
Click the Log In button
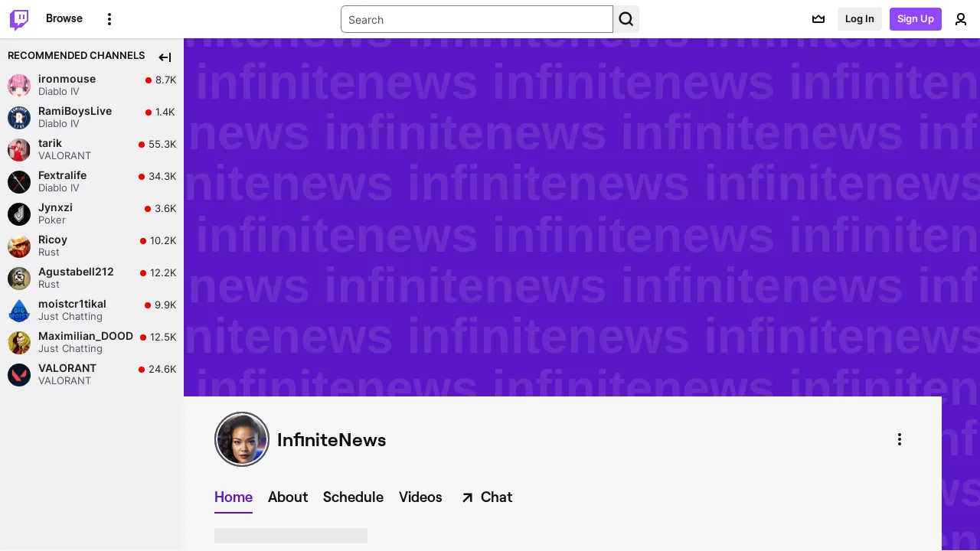click(860, 19)
